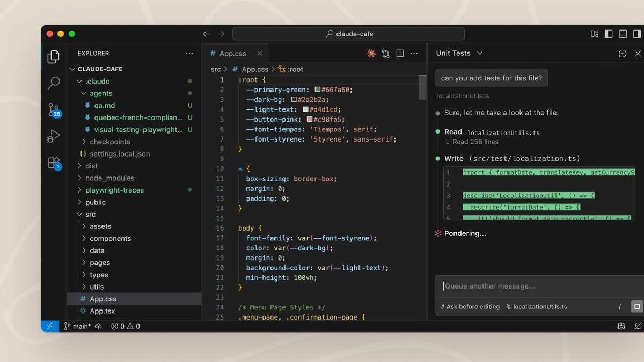Click the Claude Code spark icon in editor toolbar
This screenshot has width=644, height=362.
tap(371, 53)
